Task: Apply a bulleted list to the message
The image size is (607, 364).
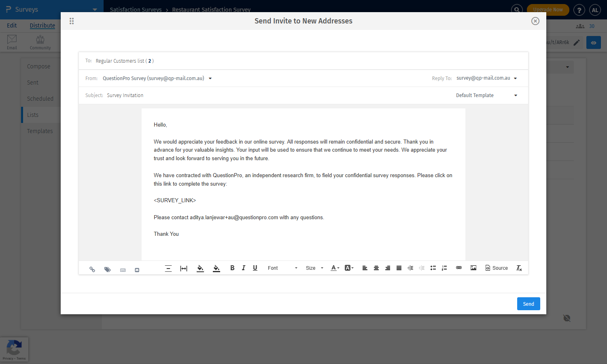Action: point(433,268)
